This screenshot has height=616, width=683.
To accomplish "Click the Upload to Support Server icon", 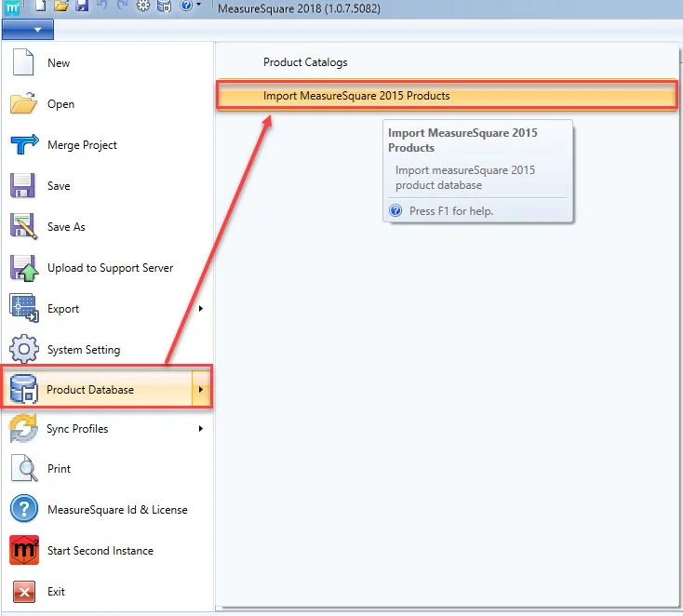I will pos(23,268).
